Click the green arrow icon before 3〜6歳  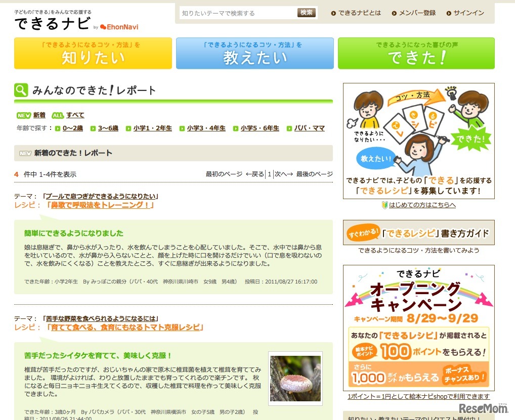[x=93, y=128]
